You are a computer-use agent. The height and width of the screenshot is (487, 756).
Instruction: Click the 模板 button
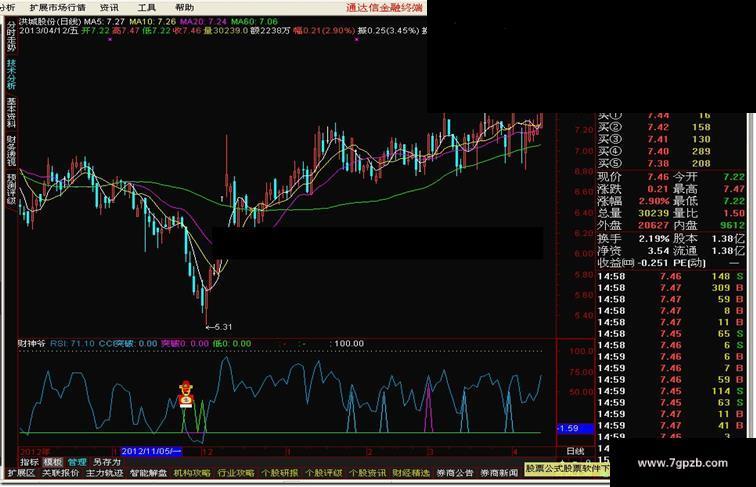[53, 462]
